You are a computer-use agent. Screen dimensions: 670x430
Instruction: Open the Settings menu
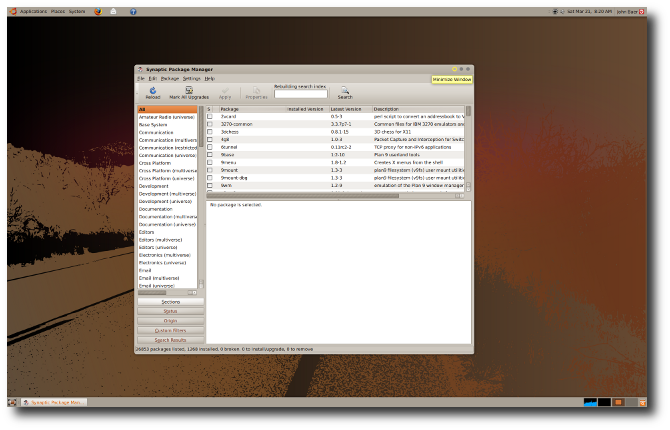[191, 79]
